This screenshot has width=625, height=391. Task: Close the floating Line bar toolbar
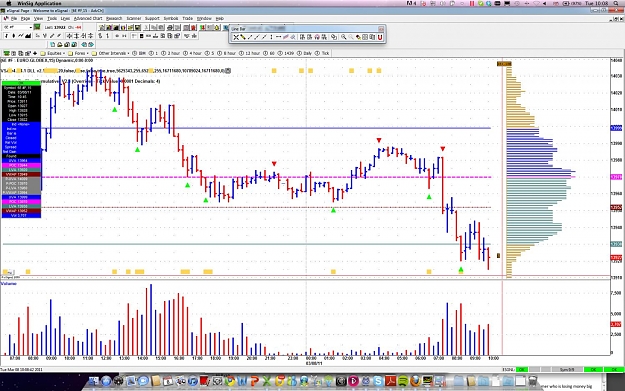[x=381, y=29]
